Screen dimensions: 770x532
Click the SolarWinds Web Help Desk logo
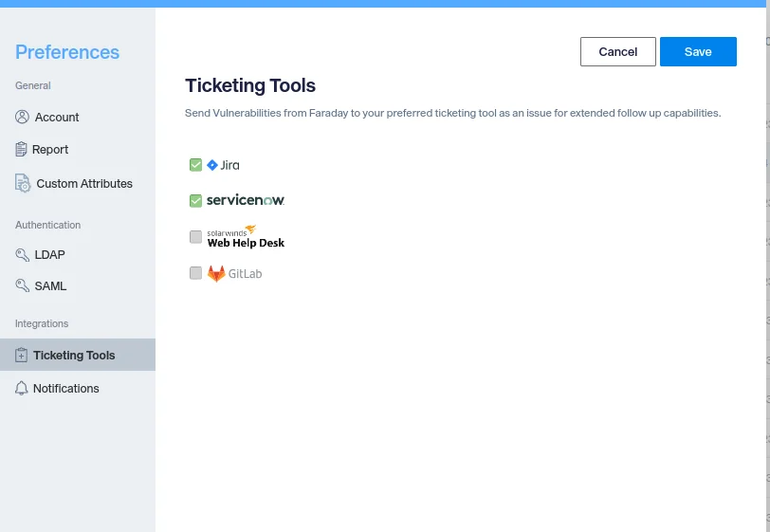coord(246,236)
